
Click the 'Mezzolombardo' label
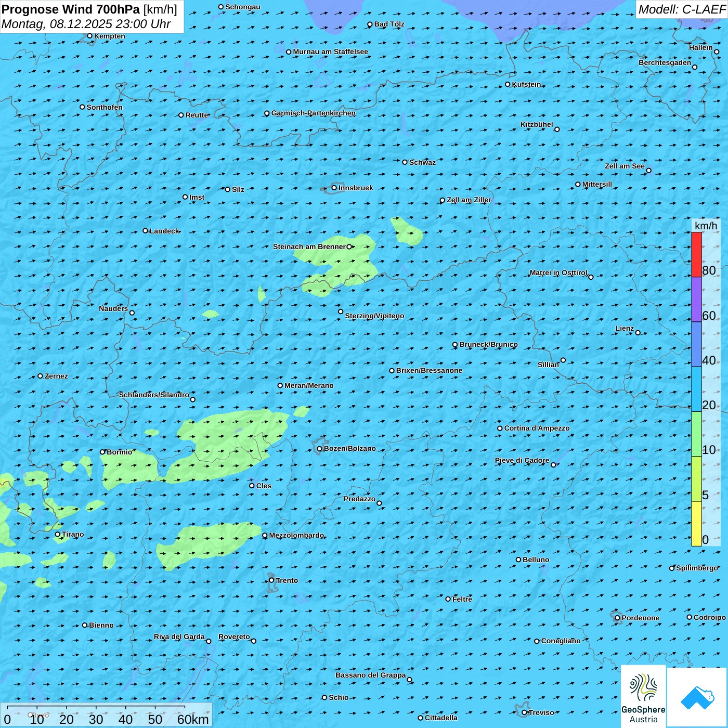(x=296, y=535)
